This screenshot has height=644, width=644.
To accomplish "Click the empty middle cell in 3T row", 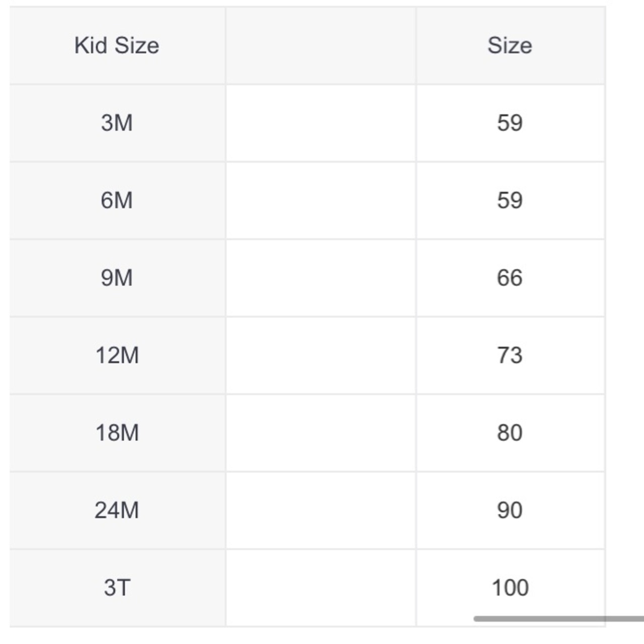I will coord(321,588).
